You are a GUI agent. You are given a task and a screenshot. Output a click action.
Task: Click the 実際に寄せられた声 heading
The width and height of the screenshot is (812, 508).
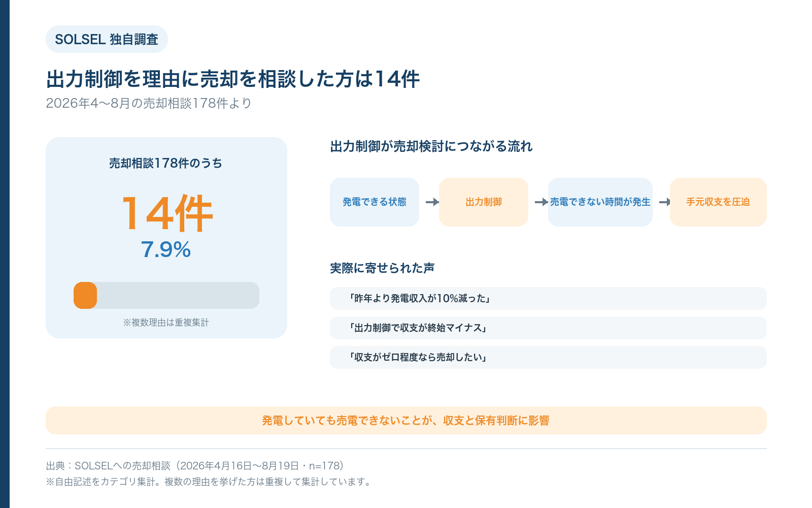[382, 268]
